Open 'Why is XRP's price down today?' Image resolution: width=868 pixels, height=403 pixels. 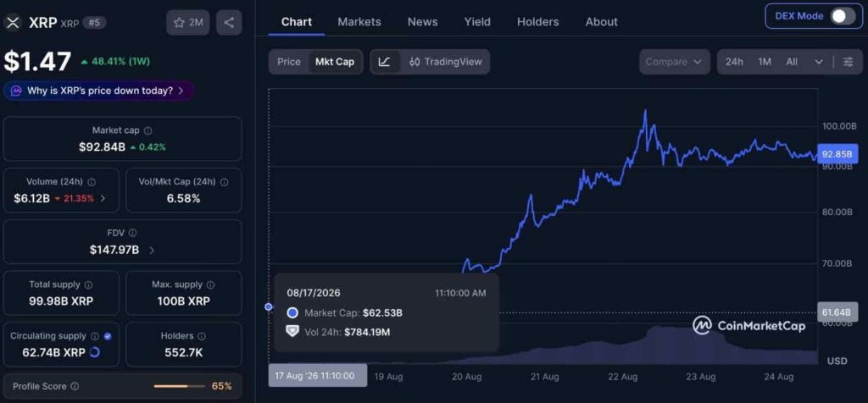pos(98,91)
